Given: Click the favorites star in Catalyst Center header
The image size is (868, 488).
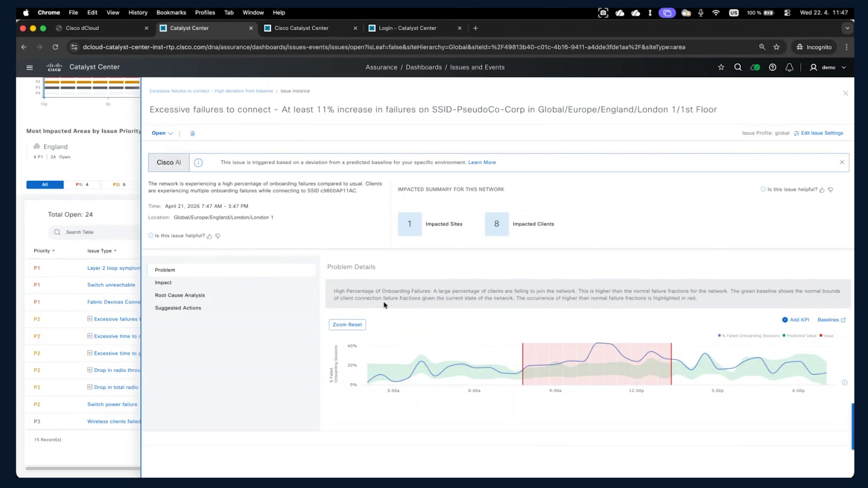Looking at the screenshot, I should [721, 67].
